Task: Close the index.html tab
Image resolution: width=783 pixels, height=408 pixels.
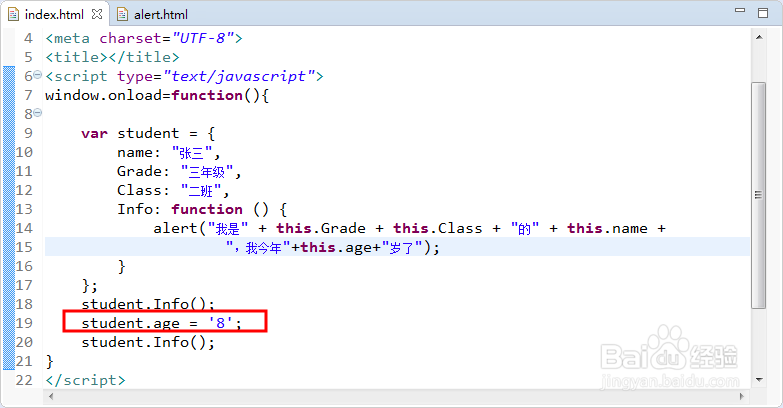Action: click(x=97, y=14)
